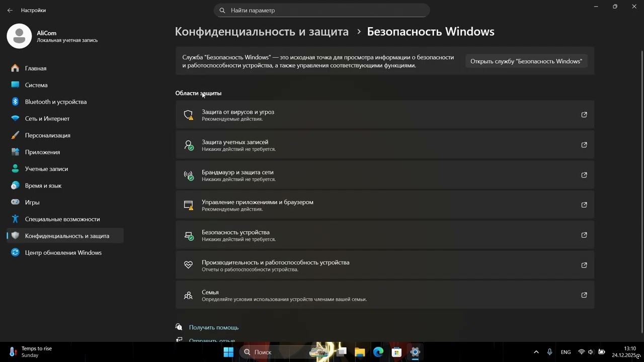Open external link for Семья row
The image size is (644, 362).
pyautogui.click(x=584, y=295)
